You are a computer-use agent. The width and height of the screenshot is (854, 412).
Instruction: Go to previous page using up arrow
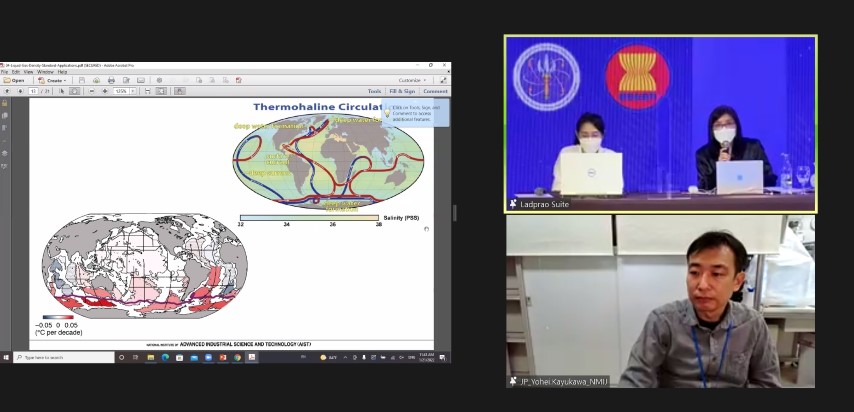point(8,91)
